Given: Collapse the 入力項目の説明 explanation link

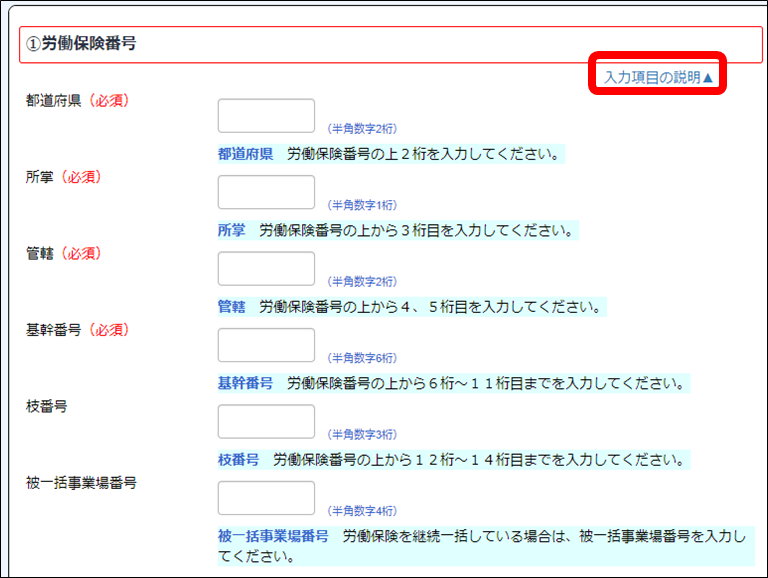Looking at the screenshot, I should click(x=658, y=77).
